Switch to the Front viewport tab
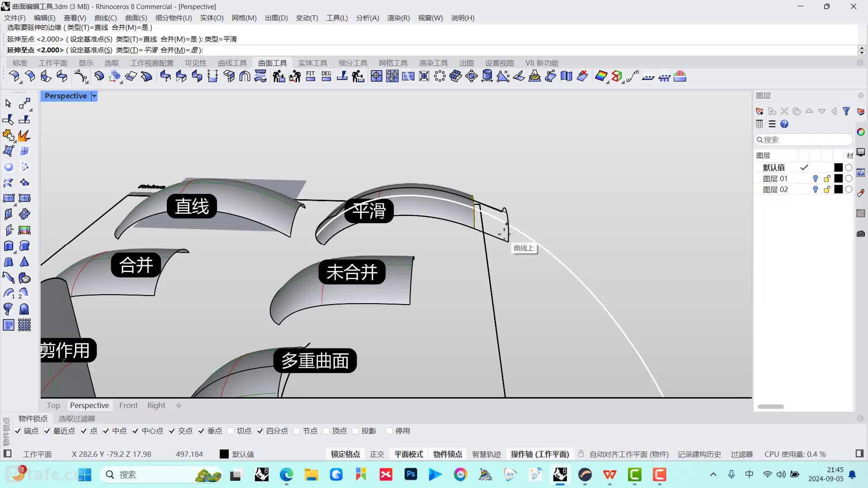 128,405
